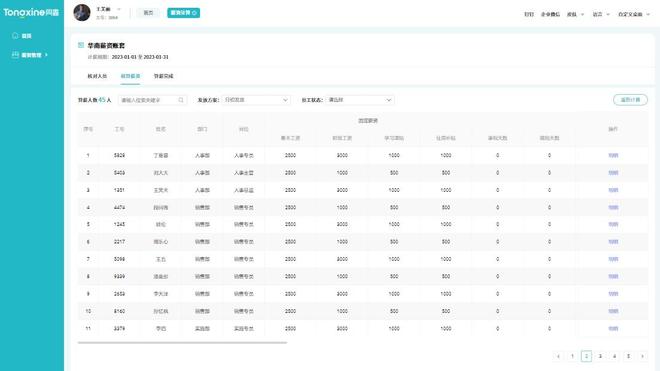Open the home icon in sidebar
The height and width of the screenshot is (371, 660).
click(x=16, y=36)
